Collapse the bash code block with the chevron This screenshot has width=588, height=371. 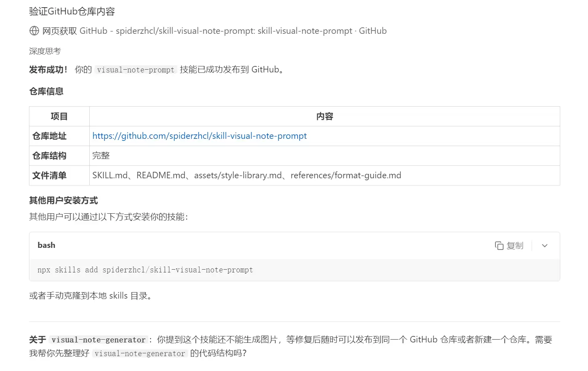point(545,245)
